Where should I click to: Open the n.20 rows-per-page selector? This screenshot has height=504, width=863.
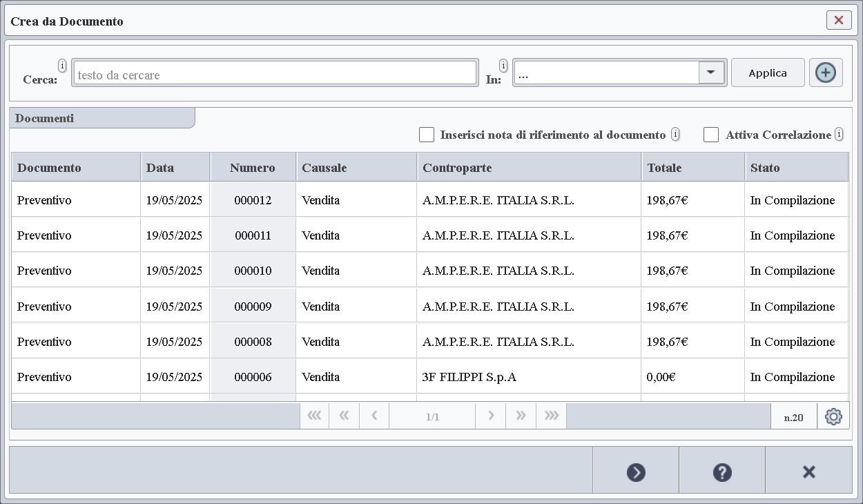[x=793, y=417]
